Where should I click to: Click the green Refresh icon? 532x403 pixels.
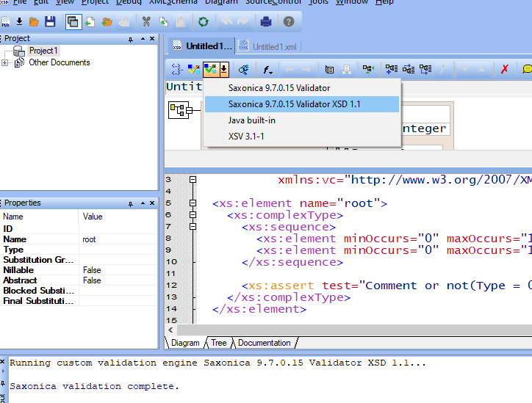(x=203, y=22)
